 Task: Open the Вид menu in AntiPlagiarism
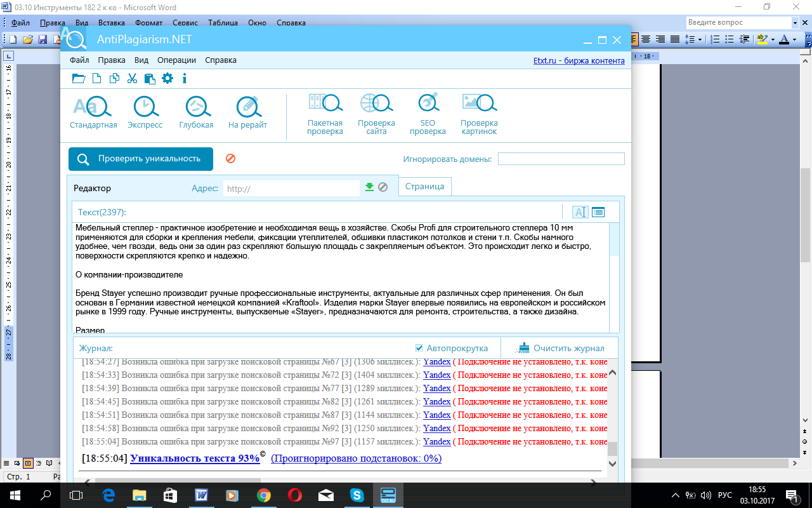tap(141, 60)
